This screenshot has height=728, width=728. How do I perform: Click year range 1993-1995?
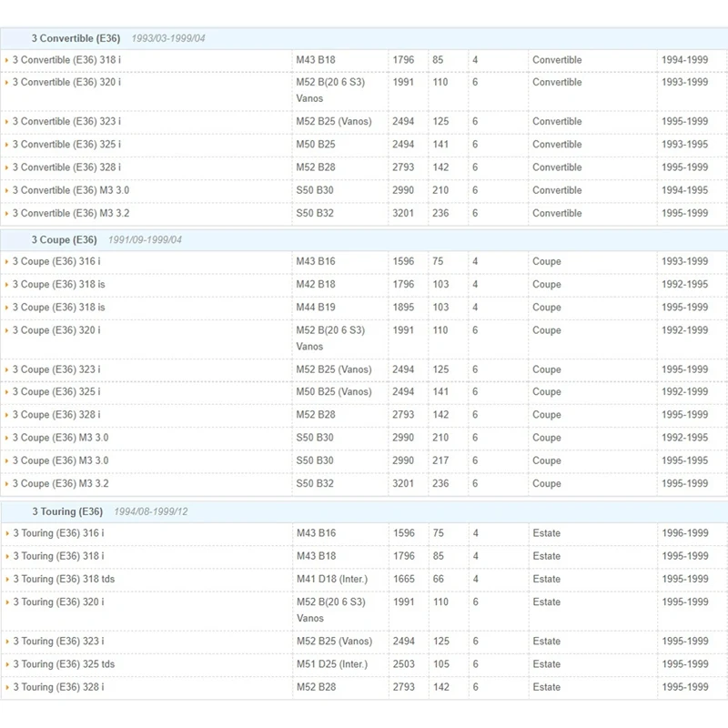click(x=685, y=145)
